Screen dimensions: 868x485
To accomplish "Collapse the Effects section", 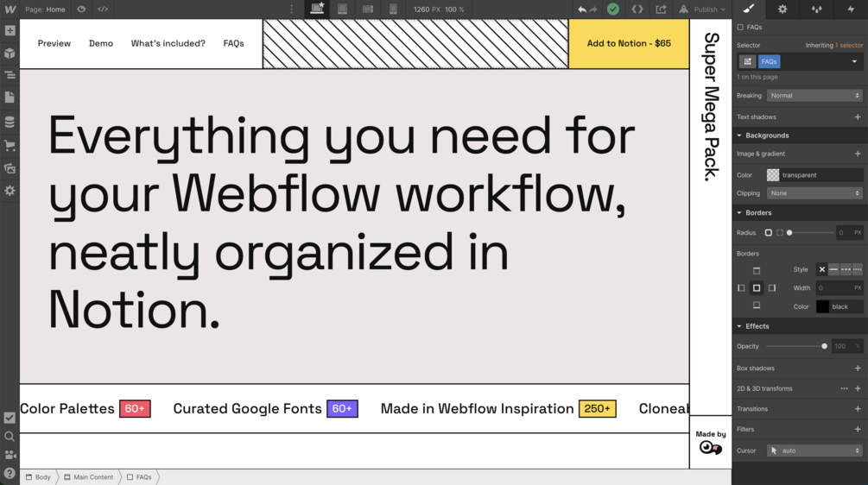I will (x=757, y=326).
